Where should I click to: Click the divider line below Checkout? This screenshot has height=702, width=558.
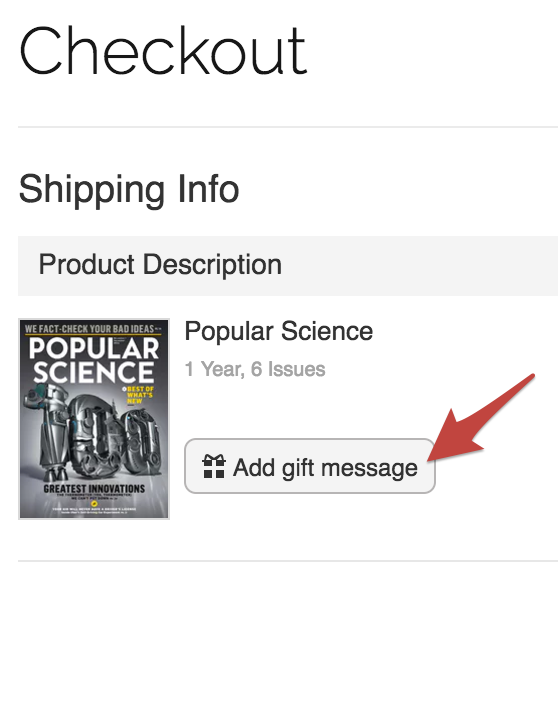pos(288,127)
